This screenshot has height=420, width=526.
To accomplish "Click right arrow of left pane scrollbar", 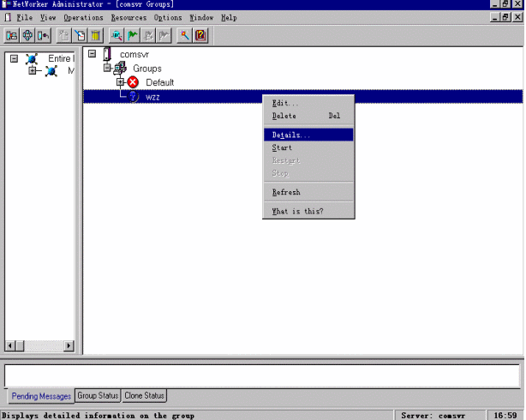I will [x=70, y=345].
